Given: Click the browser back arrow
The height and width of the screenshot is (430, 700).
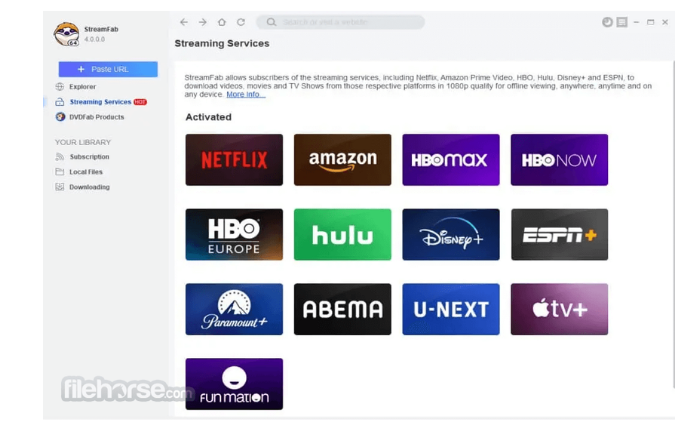Looking at the screenshot, I should tap(184, 22).
